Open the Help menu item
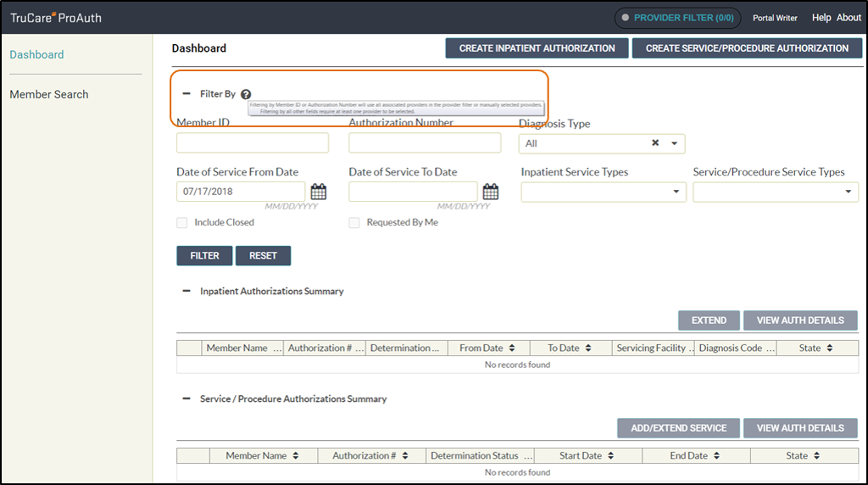This screenshot has width=868, height=485. [x=821, y=18]
